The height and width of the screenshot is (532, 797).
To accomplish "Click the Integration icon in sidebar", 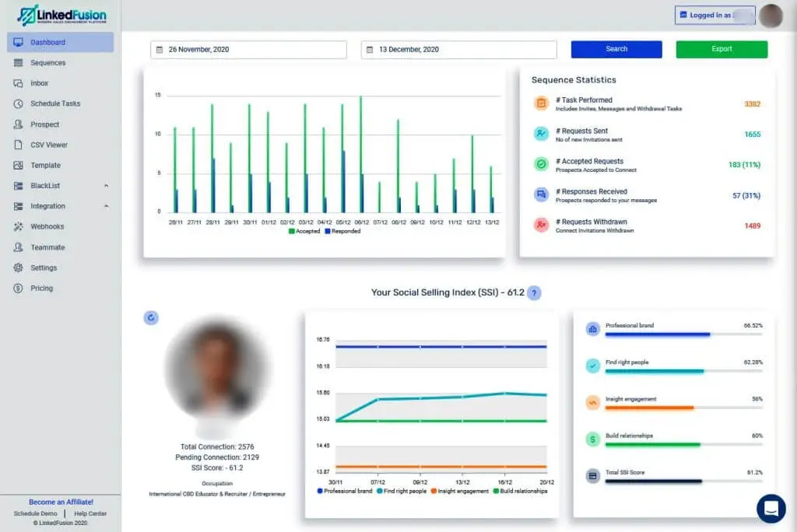I will tap(19, 206).
